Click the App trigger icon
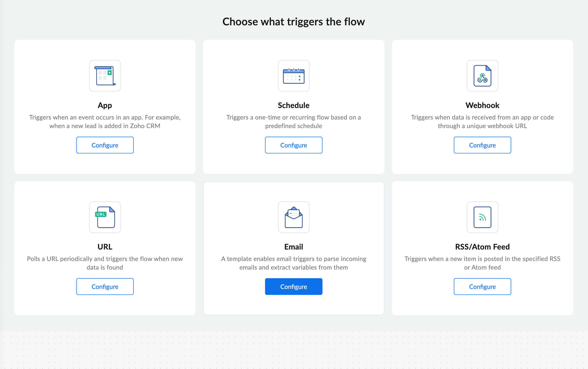This screenshot has height=369, width=588. click(x=105, y=76)
